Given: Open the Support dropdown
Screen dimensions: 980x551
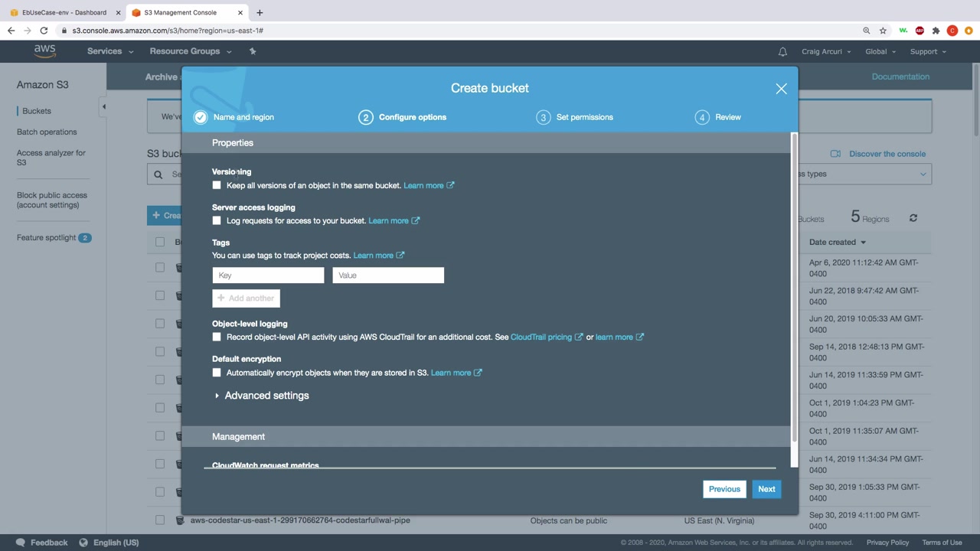Looking at the screenshot, I should (x=928, y=51).
